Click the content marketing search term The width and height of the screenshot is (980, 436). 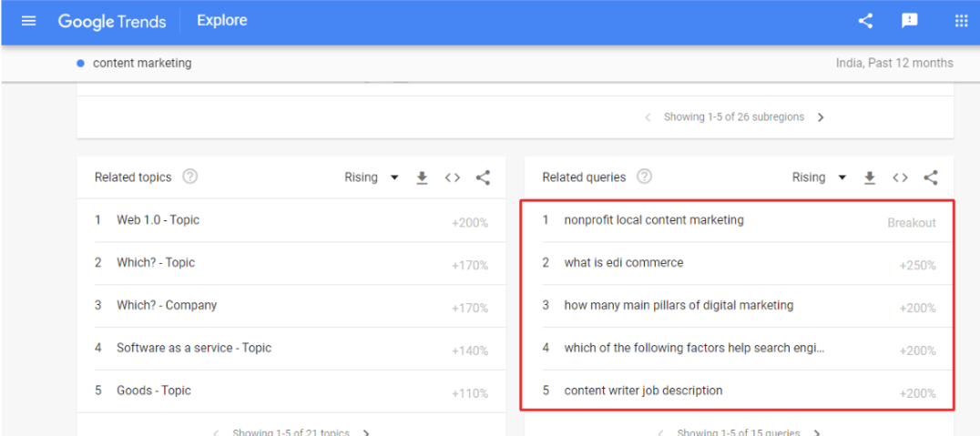click(x=142, y=63)
